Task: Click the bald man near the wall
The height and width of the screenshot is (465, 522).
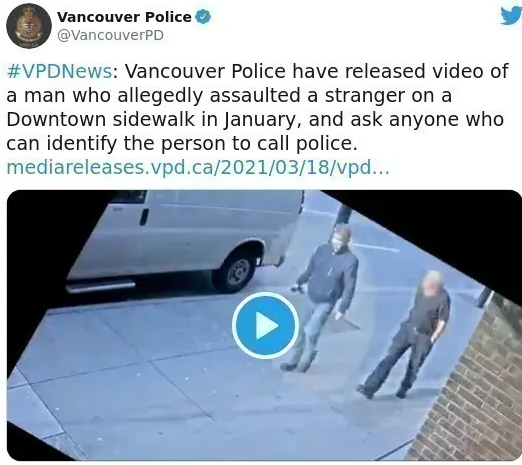Action: tap(409, 333)
